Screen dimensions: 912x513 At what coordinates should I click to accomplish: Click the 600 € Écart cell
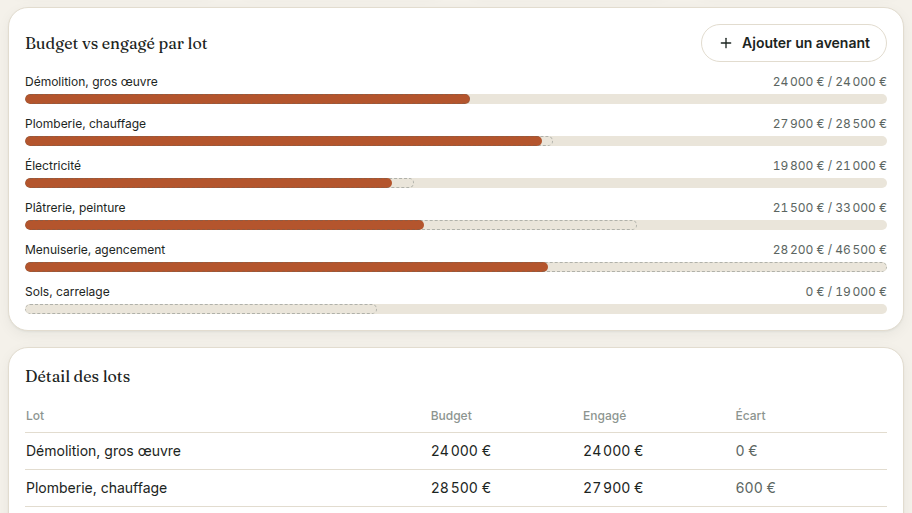point(756,488)
